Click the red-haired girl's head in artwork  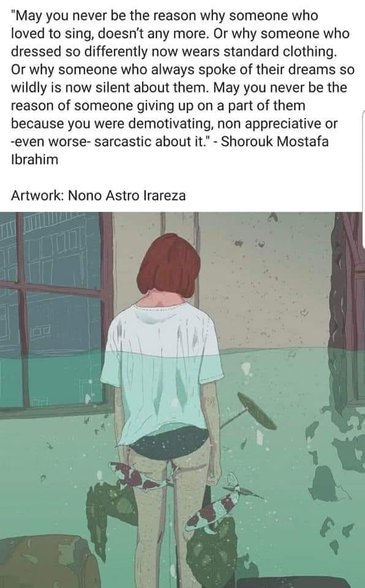click(x=168, y=265)
